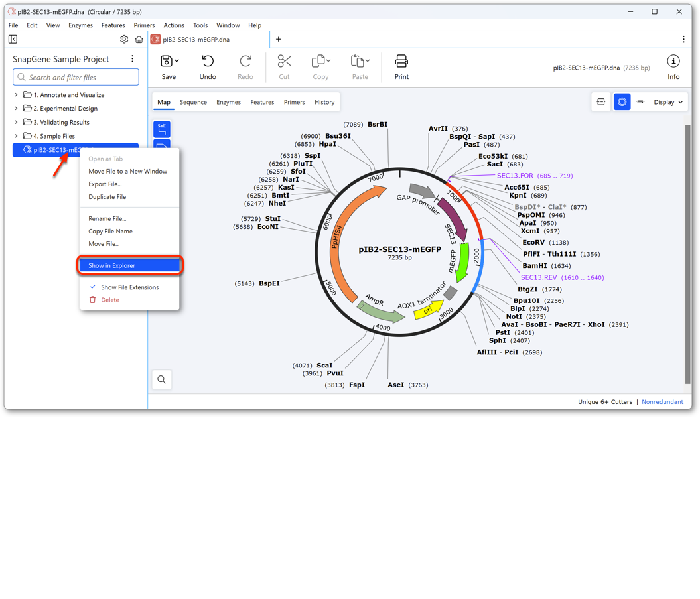Open the file Info icon
The height and width of the screenshot is (599, 700).
(x=673, y=61)
